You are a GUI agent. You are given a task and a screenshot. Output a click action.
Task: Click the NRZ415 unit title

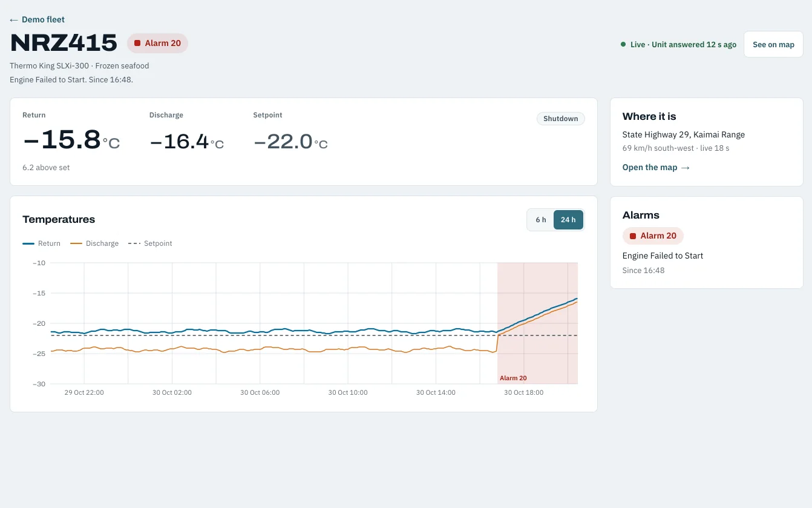pyautogui.click(x=64, y=43)
